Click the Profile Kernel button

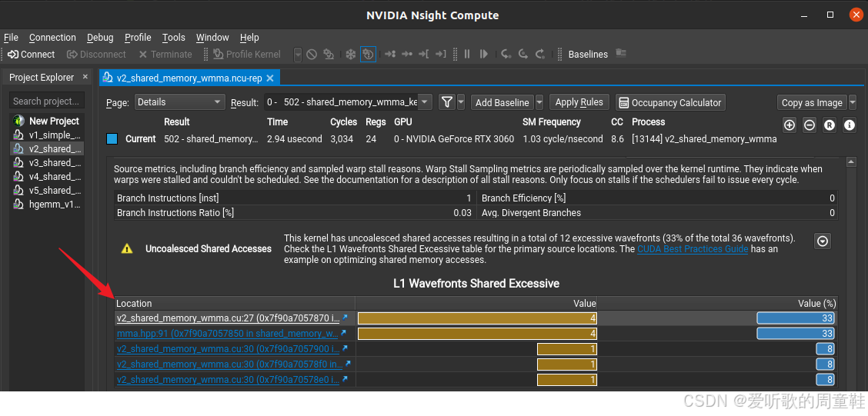tap(247, 55)
